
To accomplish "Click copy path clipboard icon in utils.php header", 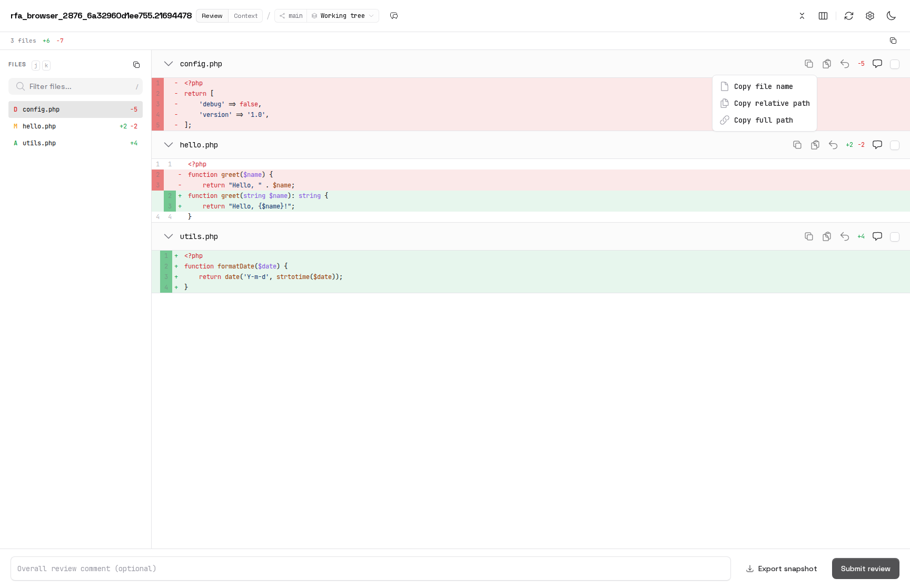I will (x=827, y=236).
